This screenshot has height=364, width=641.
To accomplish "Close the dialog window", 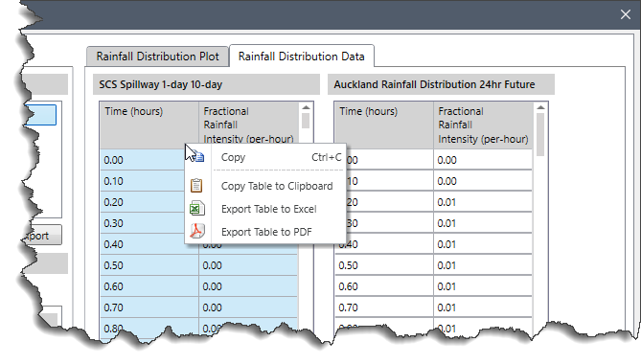I will coord(625,14).
